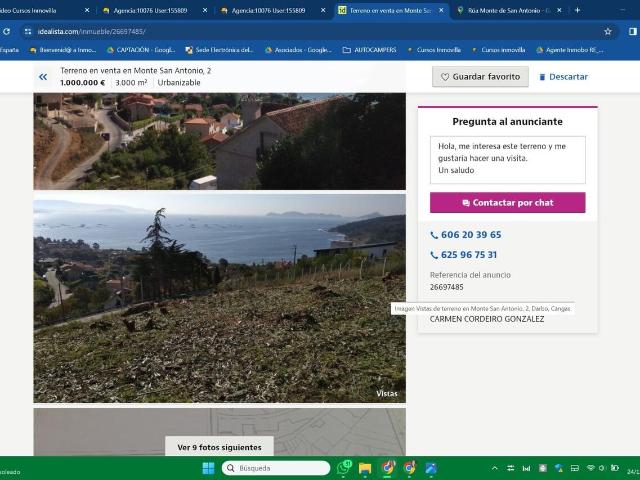The image size is (640, 480).
Task: Bookmark page with star icon in address bar
Action: [608, 31]
